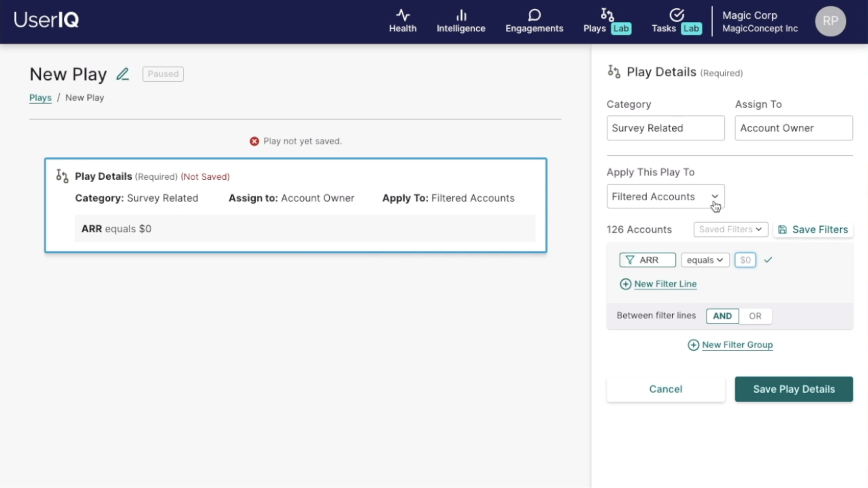Go to the Engagements section

(534, 21)
